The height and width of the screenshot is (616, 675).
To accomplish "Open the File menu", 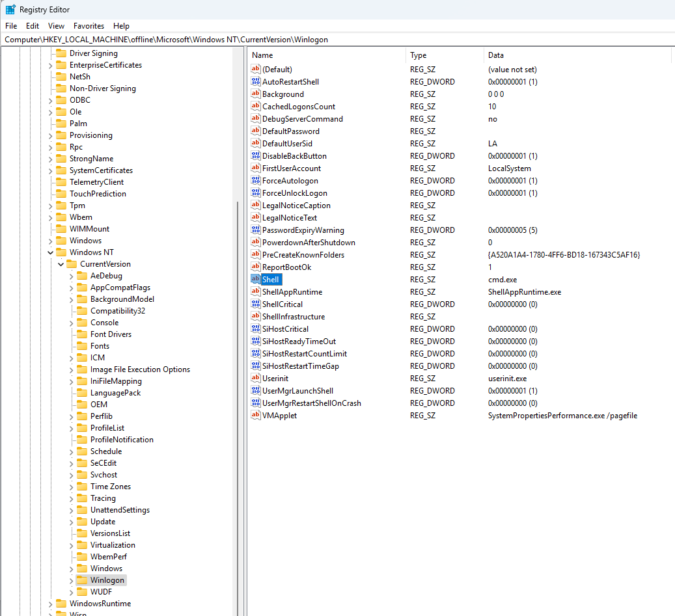I will pyautogui.click(x=11, y=26).
